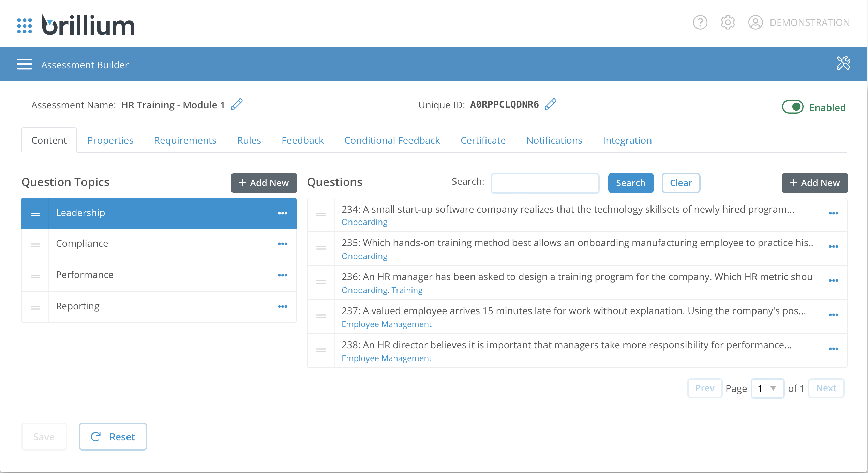Toggle the Enabled switch off
Image resolution: width=868 pixels, height=473 pixels.
coord(793,107)
